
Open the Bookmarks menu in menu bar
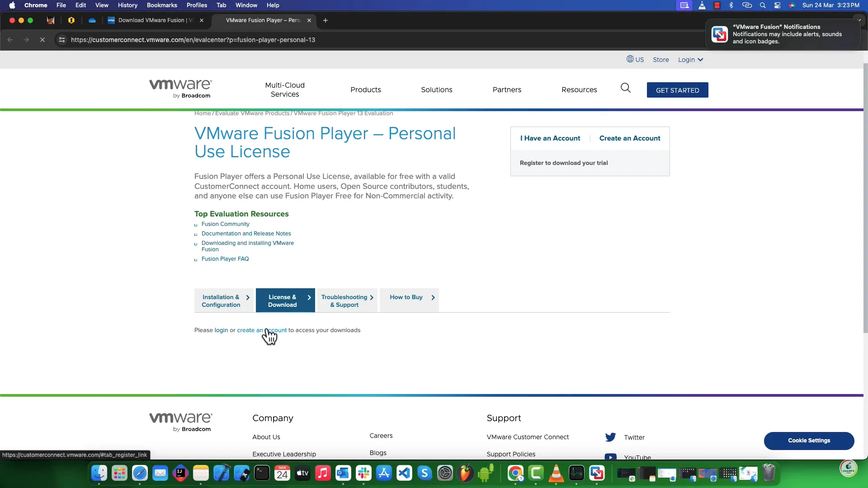point(162,5)
